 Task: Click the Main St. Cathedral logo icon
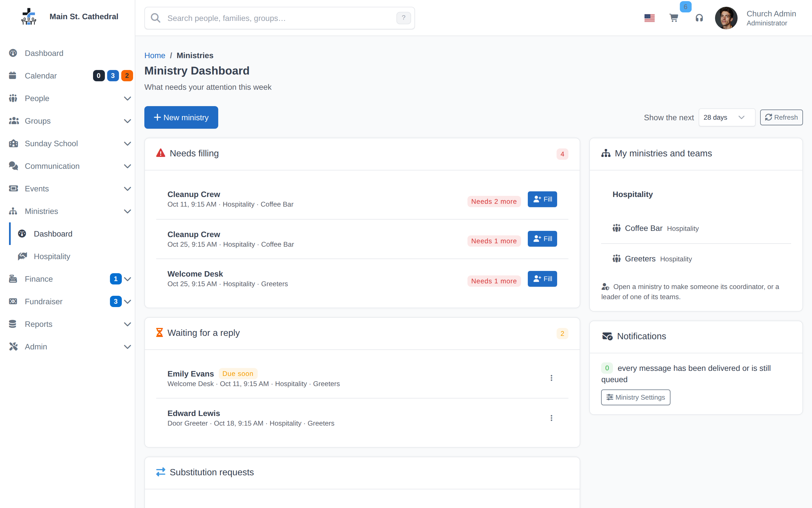(29, 16)
